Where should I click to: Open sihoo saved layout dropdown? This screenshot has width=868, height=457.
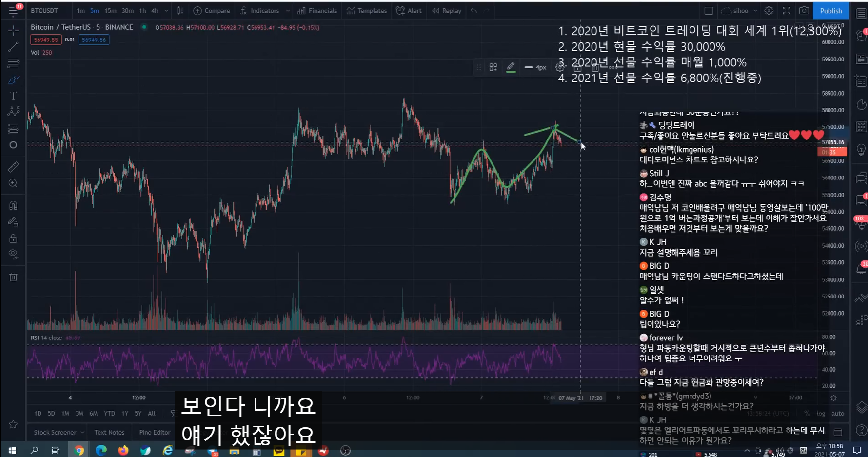click(x=739, y=11)
